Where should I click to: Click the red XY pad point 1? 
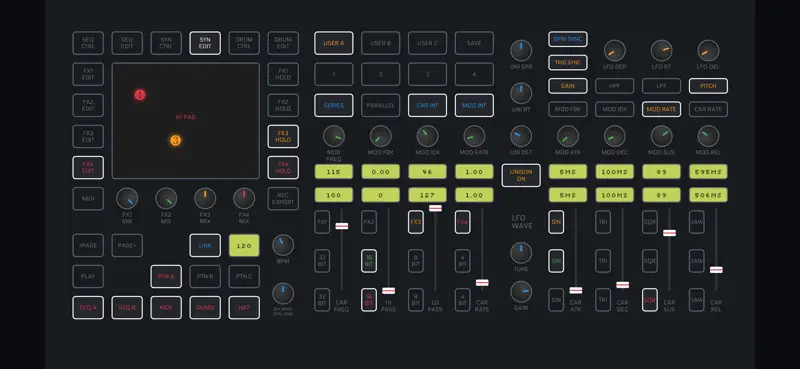point(140,94)
